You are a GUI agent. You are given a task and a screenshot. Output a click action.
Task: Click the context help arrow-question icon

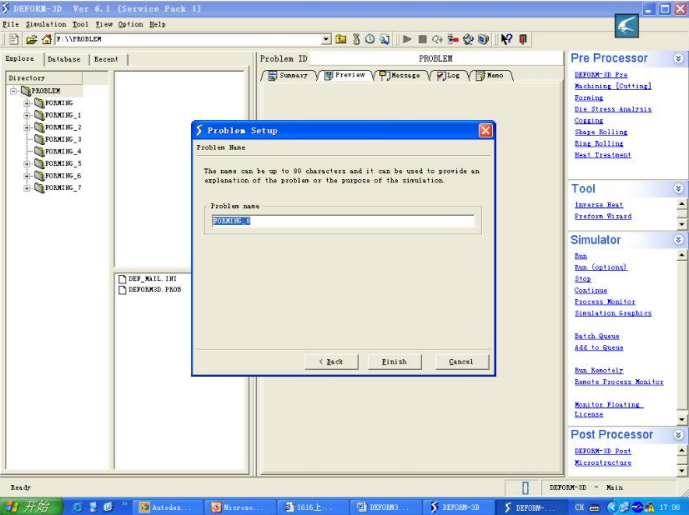click(507, 40)
